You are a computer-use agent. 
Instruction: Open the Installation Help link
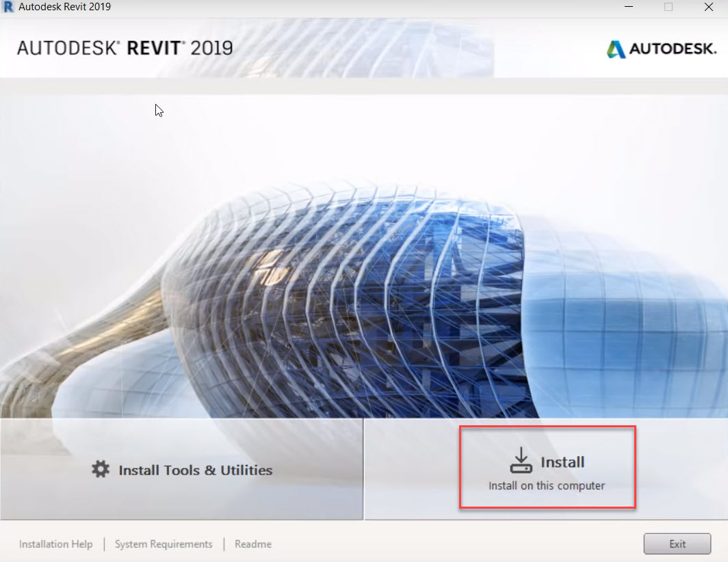(55, 544)
